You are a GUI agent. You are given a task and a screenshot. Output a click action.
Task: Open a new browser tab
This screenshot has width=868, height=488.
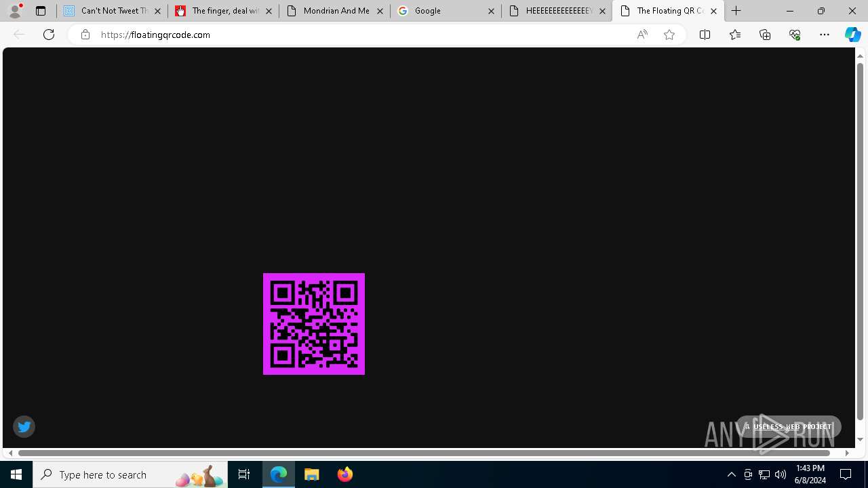click(736, 11)
